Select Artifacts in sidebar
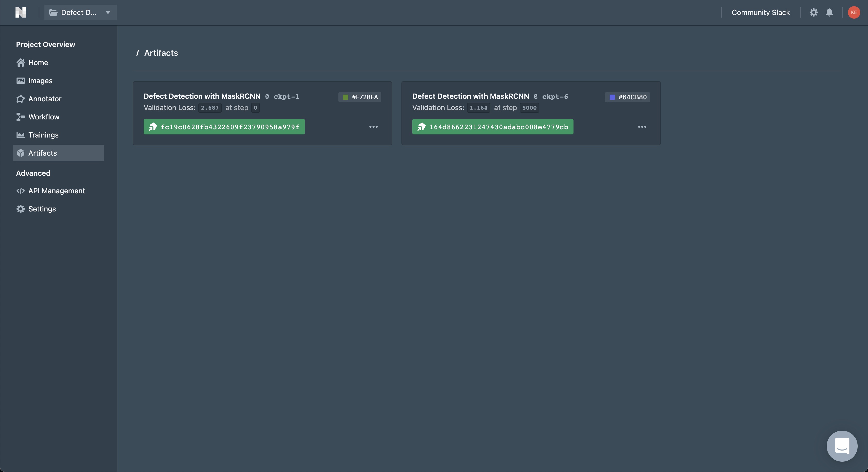This screenshot has height=472, width=868. (x=42, y=153)
